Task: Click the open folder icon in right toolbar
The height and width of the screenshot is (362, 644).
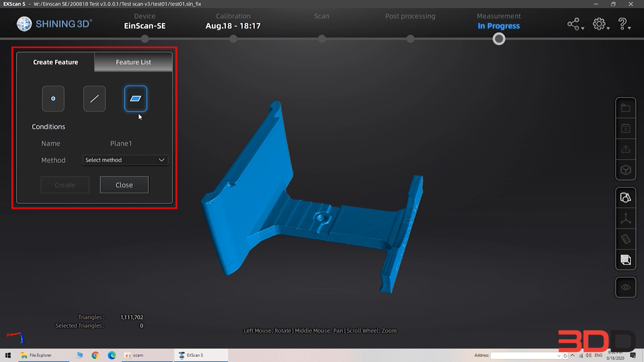Action: [626, 108]
